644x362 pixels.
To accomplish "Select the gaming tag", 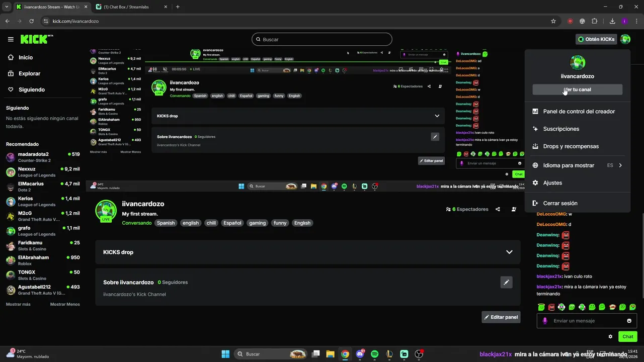I will click(x=257, y=223).
